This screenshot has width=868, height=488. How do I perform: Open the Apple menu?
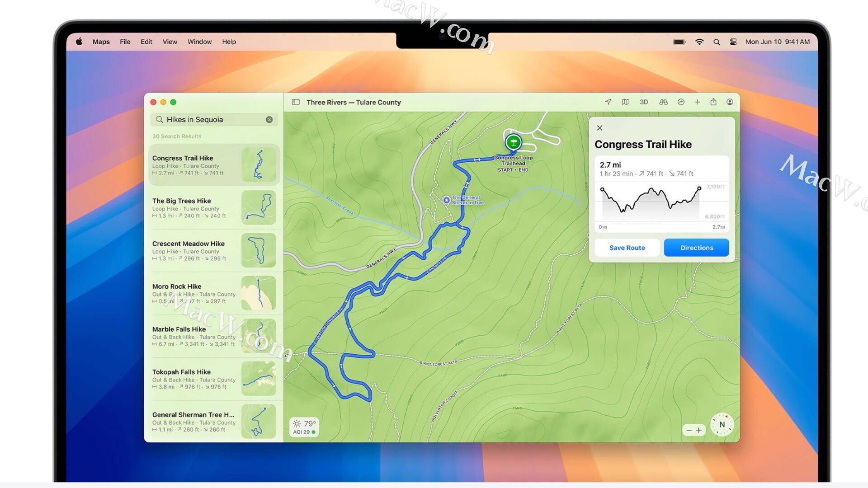coord(79,42)
